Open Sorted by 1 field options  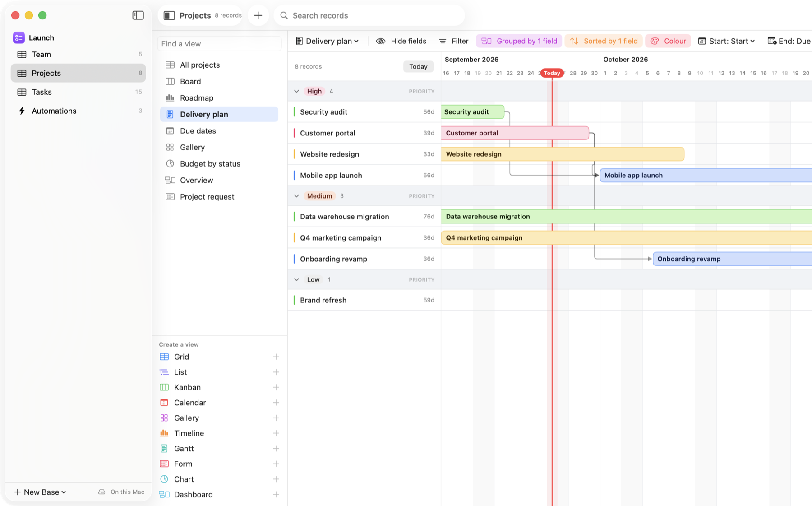pos(604,41)
